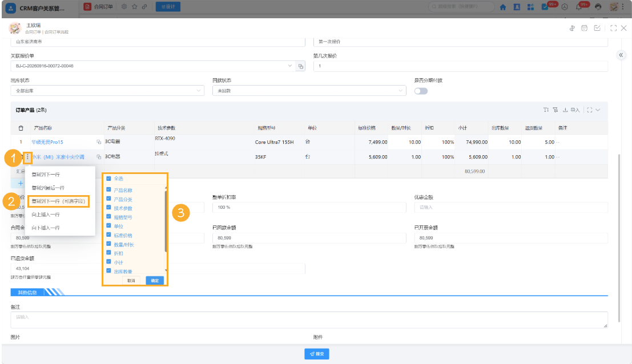This screenshot has width=632, height=364.
Task: Click the 确定 button in the field picker
Action: [x=155, y=281]
